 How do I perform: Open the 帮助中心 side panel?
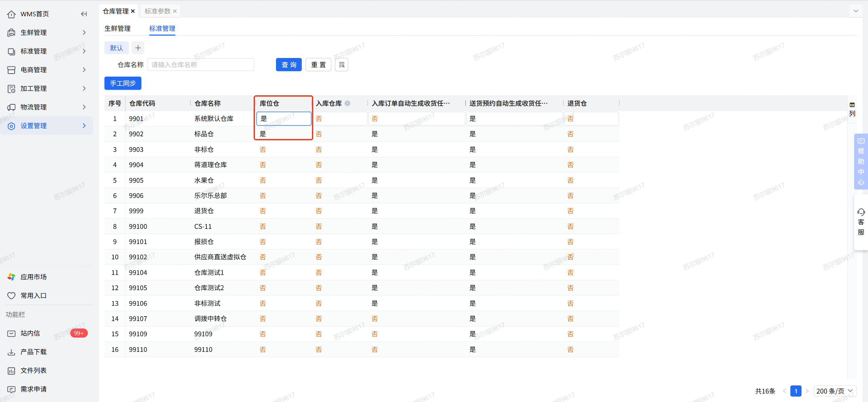[861, 161]
